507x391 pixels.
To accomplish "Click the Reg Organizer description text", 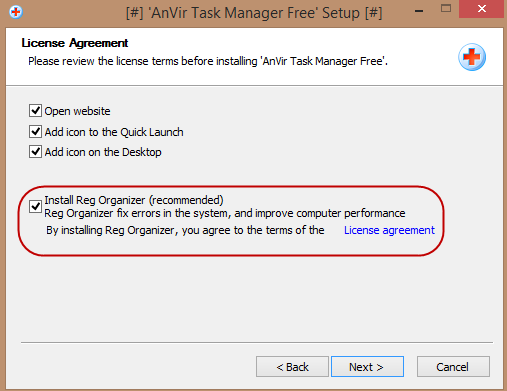I will click(225, 213).
